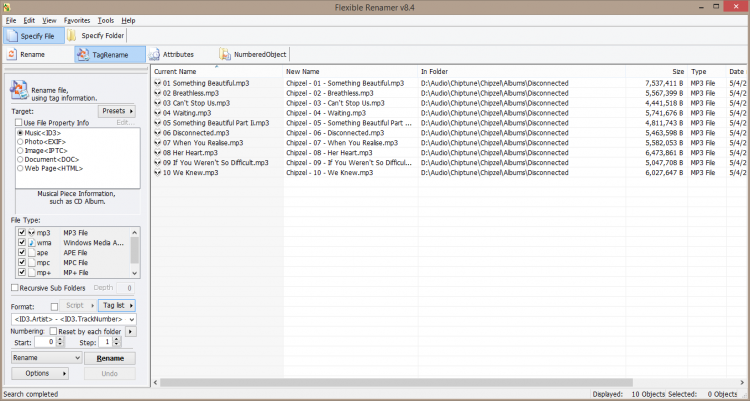
Task: Select the Image<IPTC> radio option
Action: (20, 151)
